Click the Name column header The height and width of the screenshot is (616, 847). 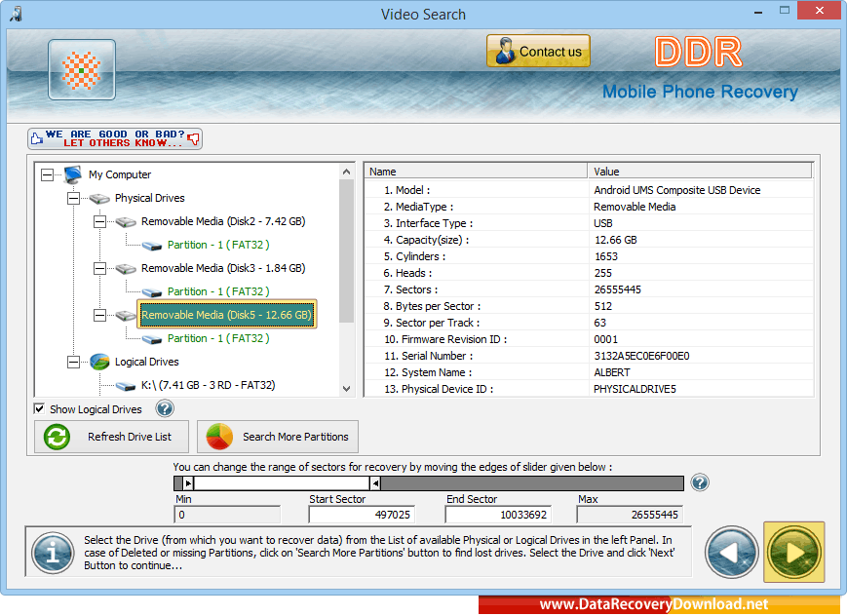(x=476, y=172)
